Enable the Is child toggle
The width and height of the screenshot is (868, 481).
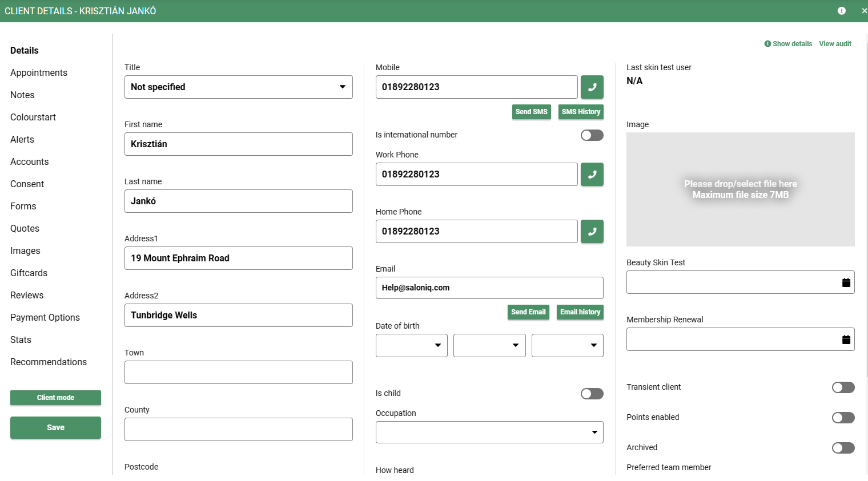click(x=592, y=394)
